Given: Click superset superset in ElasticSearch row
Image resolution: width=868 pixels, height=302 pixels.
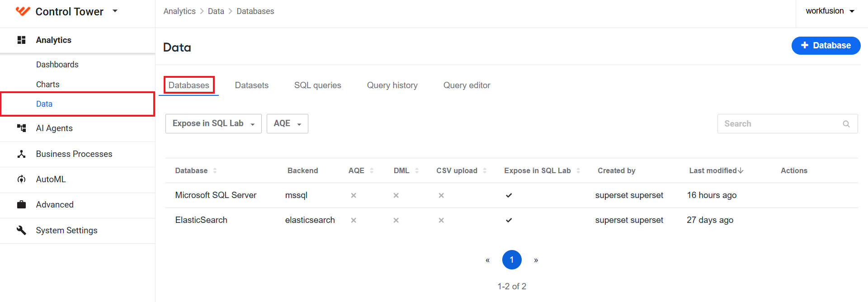Looking at the screenshot, I should click(x=629, y=220).
